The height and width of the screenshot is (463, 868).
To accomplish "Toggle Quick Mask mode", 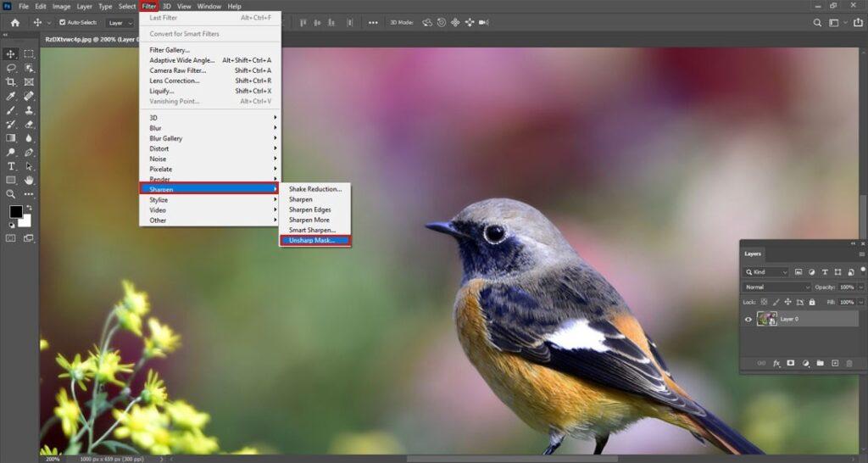I will pyautogui.click(x=10, y=238).
